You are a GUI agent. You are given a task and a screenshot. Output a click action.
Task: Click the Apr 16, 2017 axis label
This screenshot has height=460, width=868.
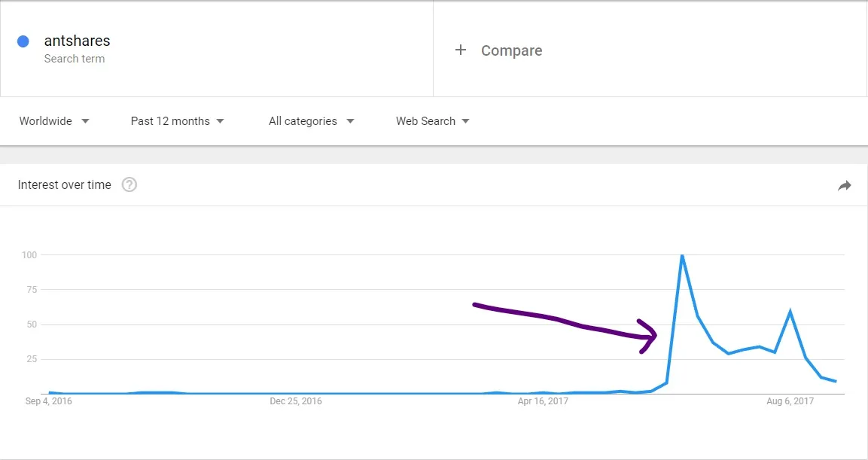click(543, 401)
